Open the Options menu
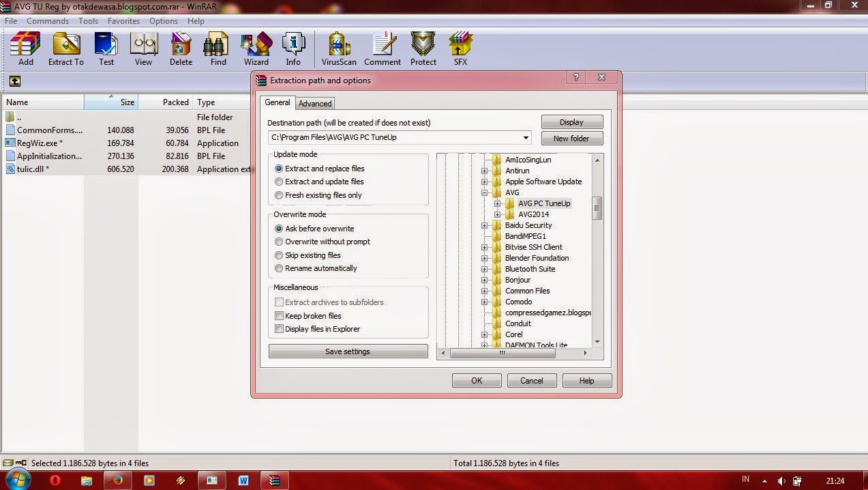 [x=164, y=21]
